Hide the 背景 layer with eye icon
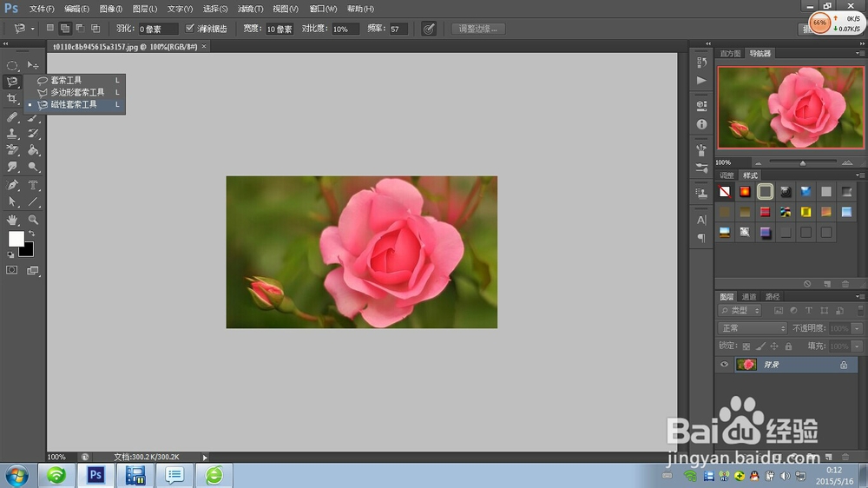Image resolution: width=868 pixels, height=488 pixels. click(x=724, y=365)
